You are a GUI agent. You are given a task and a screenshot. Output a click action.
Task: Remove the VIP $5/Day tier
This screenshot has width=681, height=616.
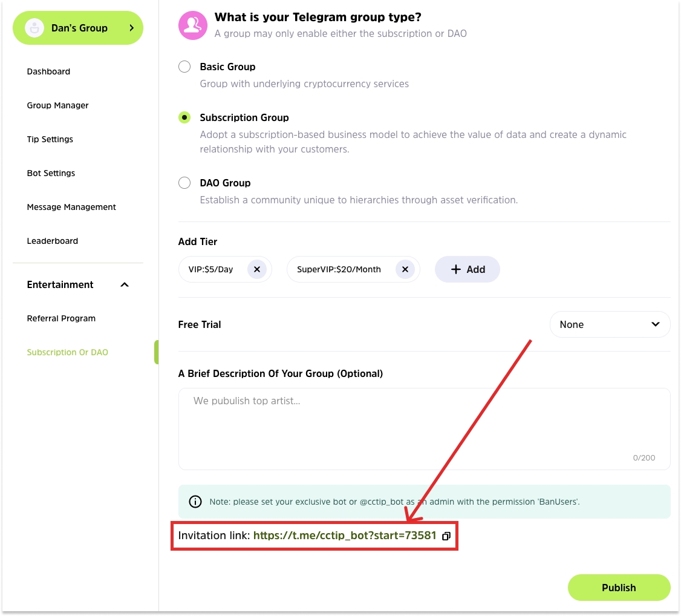257,269
